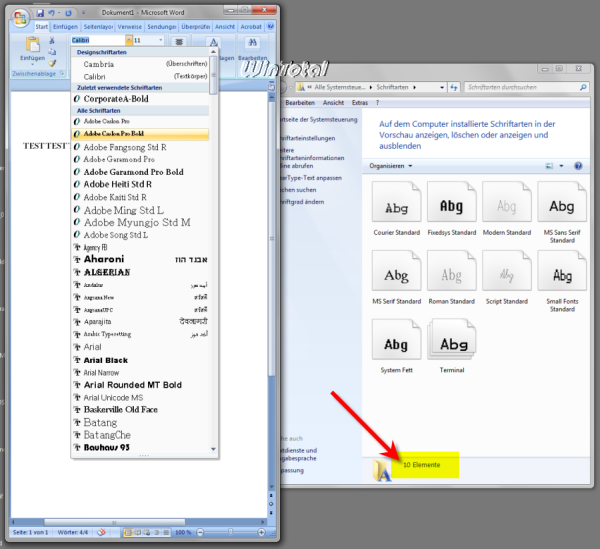Choose Calibri (Textkörper) design font

pos(140,77)
